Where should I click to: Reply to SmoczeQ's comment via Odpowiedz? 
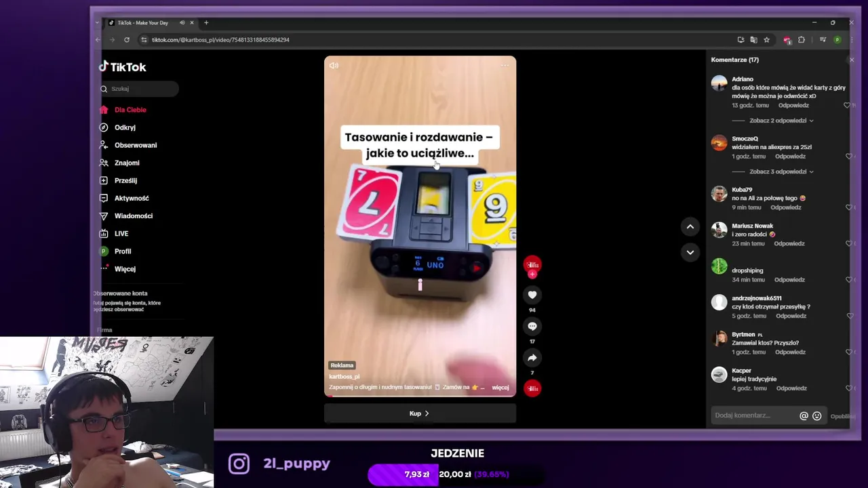[790, 157]
